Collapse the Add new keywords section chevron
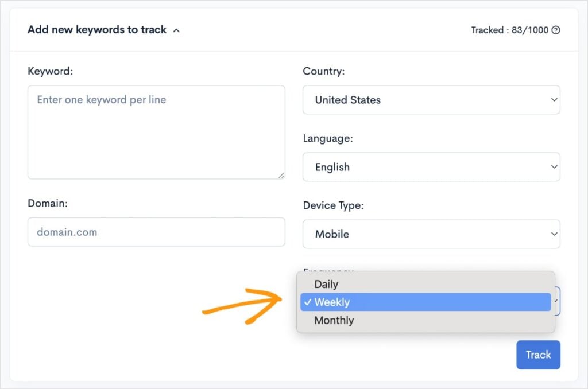Viewport: 588px width, 389px height. 175,30
